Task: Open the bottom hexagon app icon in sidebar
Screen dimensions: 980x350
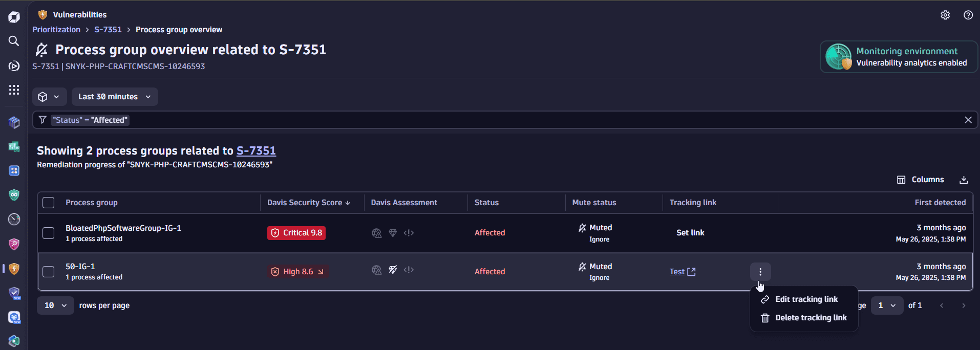Action: coord(14,341)
